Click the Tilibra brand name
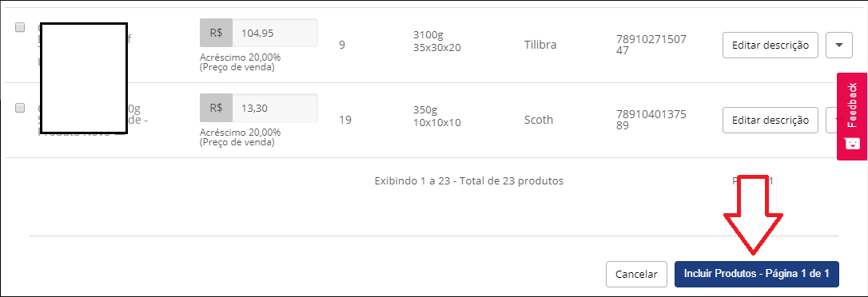The image size is (868, 297). tap(540, 45)
